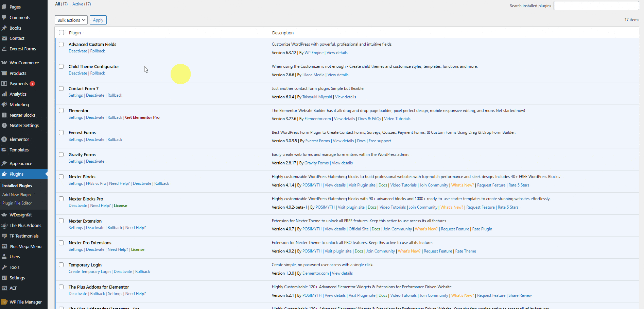Show the All (17) plugins filter
The height and width of the screenshot is (309, 644).
tap(62, 4)
